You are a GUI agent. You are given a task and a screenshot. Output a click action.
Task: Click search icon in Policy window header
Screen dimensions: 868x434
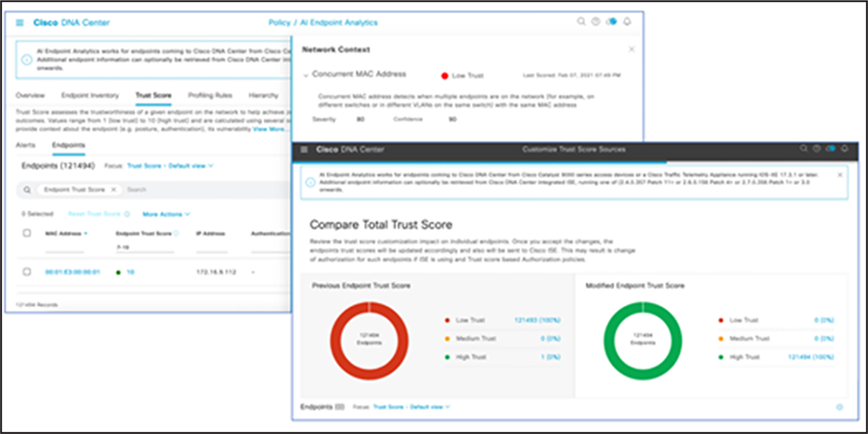click(x=581, y=21)
